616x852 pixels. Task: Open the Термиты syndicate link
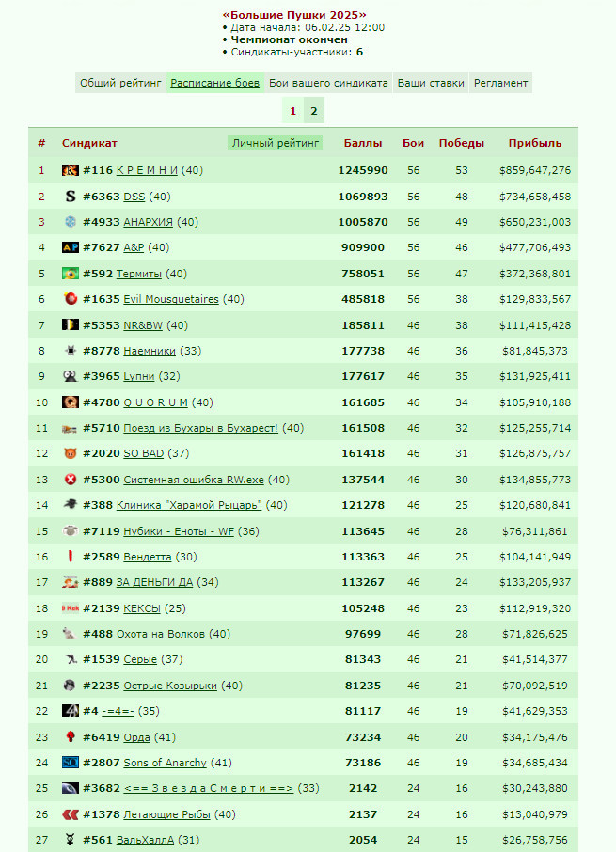click(138, 274)
